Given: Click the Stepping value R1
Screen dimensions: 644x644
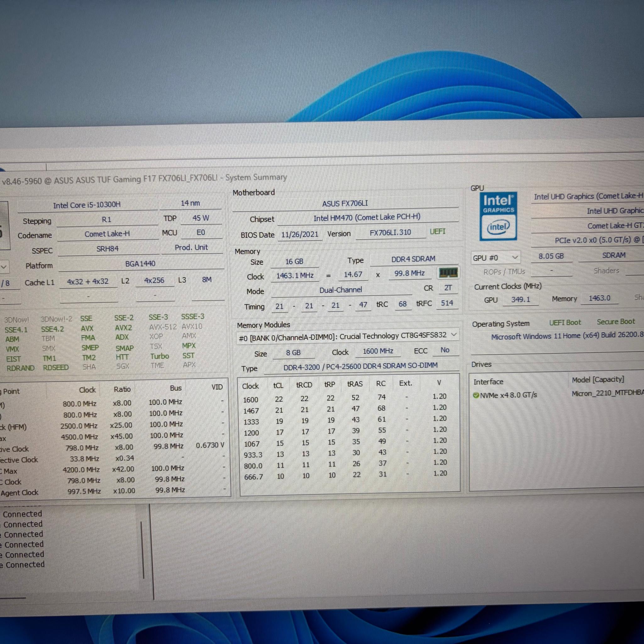Looking at the screenshot, I should [107, 220].
